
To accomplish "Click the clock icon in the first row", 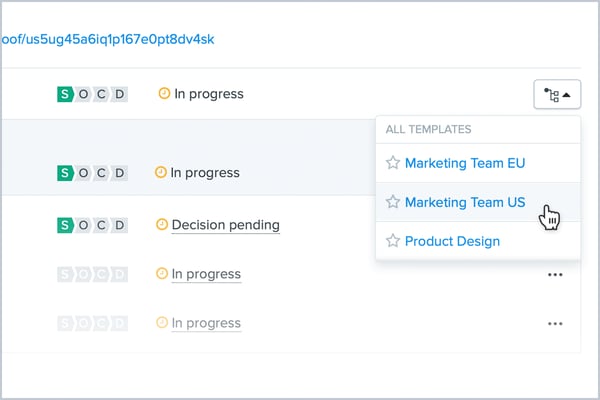I will click(165, 94).
